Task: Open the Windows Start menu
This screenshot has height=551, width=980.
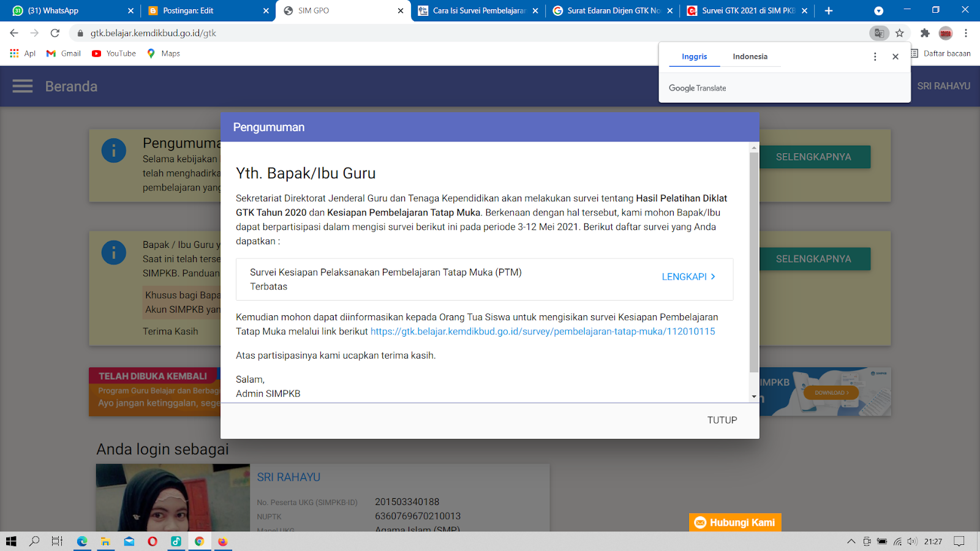Action: 11,541
